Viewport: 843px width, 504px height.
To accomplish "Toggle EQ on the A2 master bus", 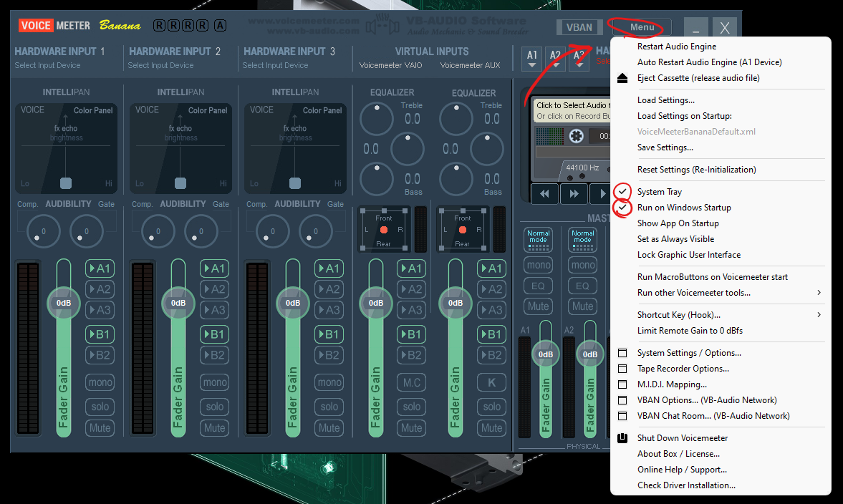I will coord(582,286).
